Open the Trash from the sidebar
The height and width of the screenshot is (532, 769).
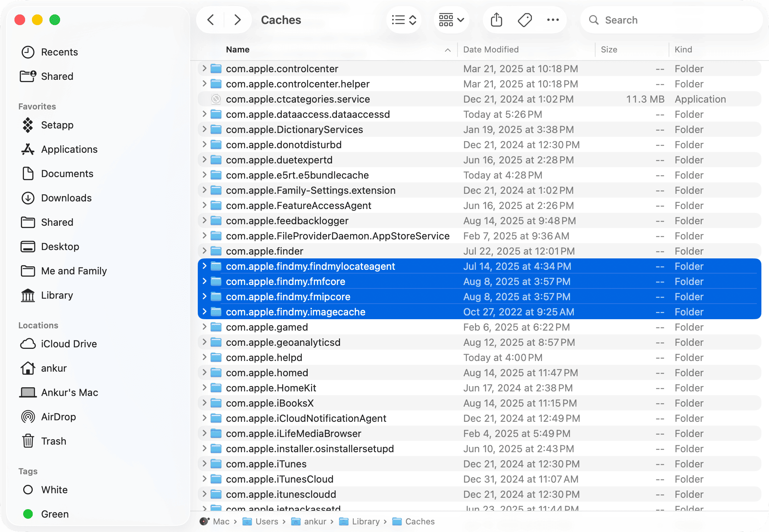pos(54,441)
